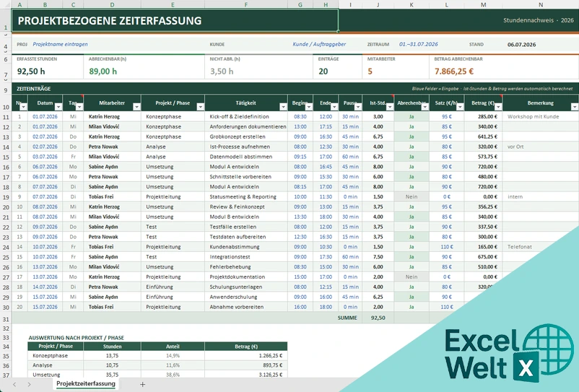Image resolution: width=579 pixels, height=392 pixels.
Task: Select column header D
Action: pos(112,4)
